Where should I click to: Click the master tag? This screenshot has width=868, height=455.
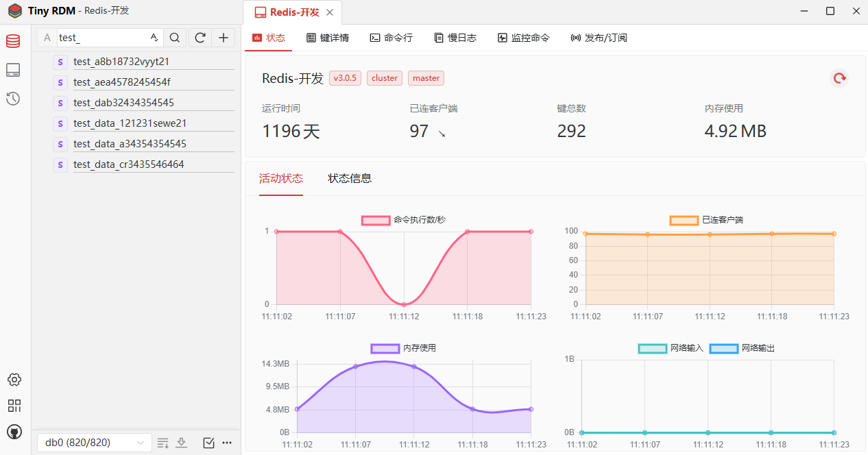(426, 78)
